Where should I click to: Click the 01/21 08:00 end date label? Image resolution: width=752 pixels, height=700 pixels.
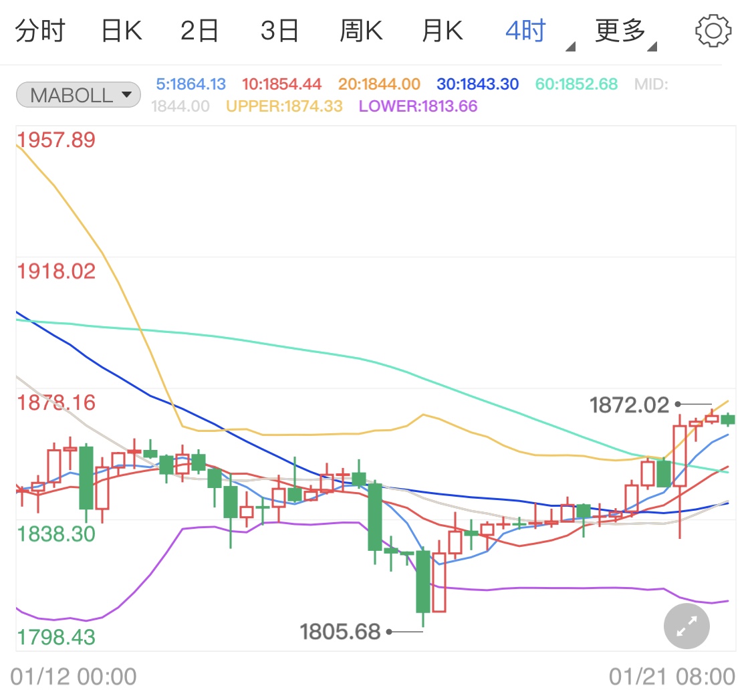click(672, 677)
